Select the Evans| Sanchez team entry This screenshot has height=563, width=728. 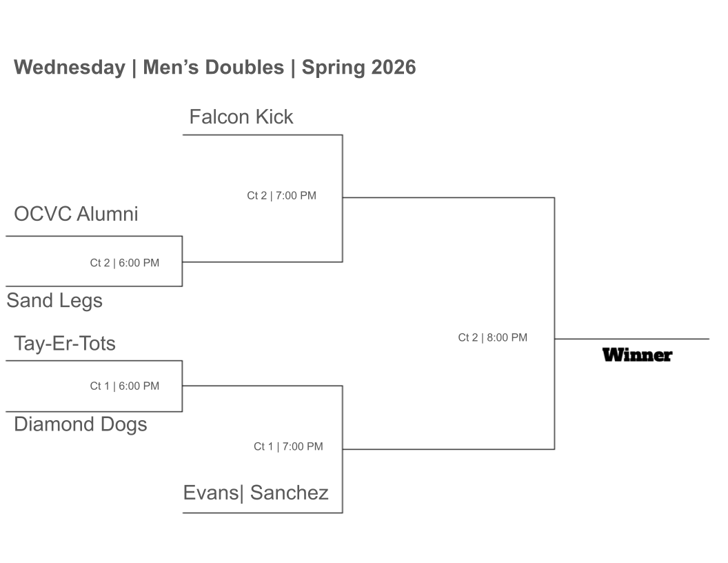(256, 493)
